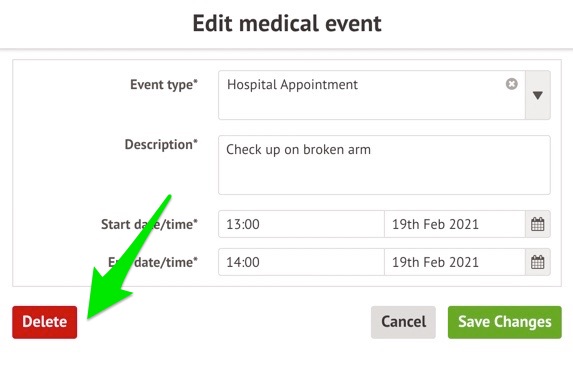
Task: Focus the Description text area
Action: coord(384,165)
